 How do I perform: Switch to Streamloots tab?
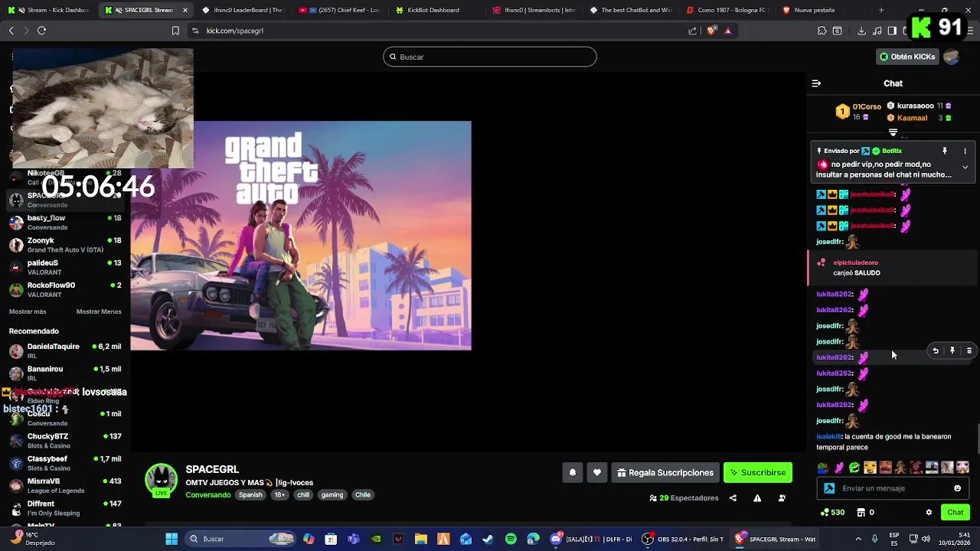[536, 10]
